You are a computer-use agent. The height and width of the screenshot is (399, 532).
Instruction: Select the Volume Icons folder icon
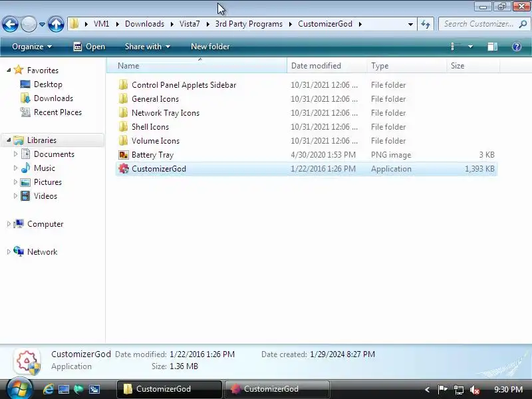(x=124, y=140)
